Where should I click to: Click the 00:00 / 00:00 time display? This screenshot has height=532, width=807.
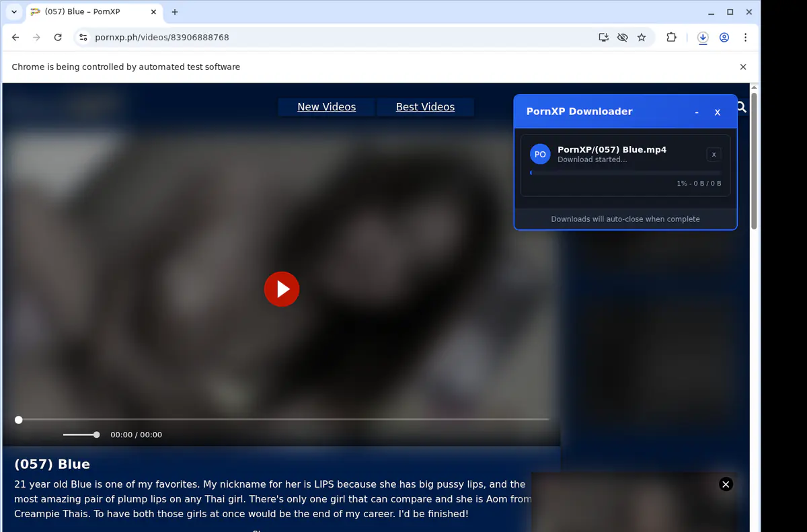coord(136,434)
